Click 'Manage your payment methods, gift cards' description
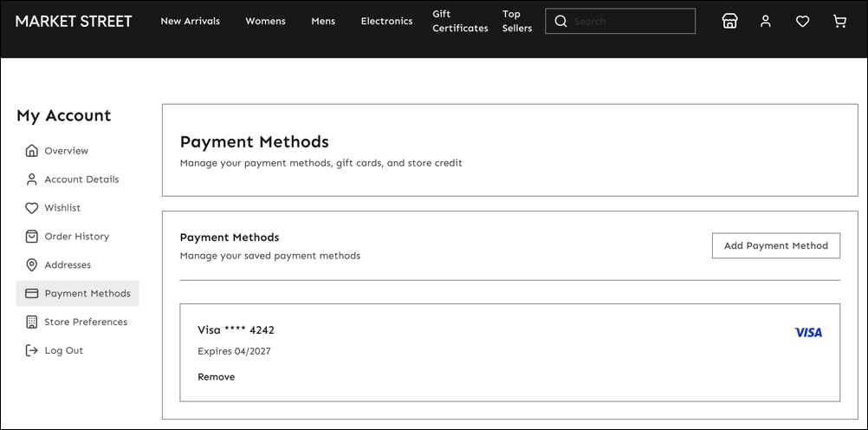 [321, 164]
